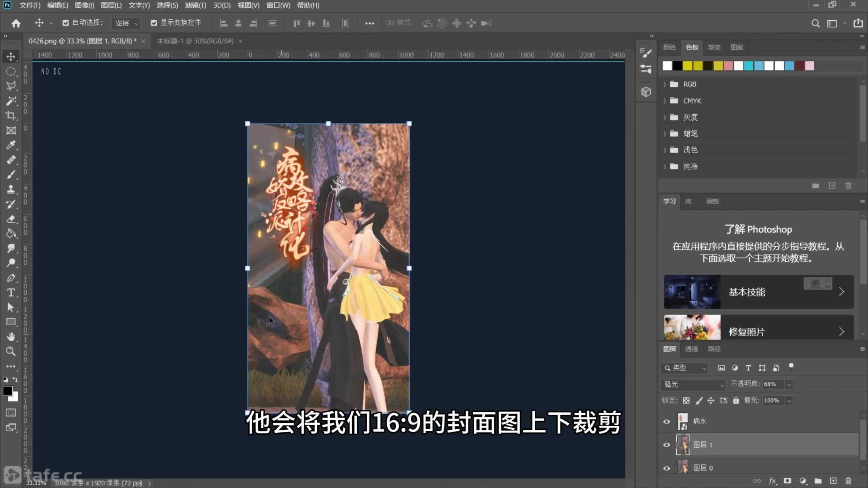Select the Pen tool
The width and height of the screenshot is (868, 488).
pos(11,278)
